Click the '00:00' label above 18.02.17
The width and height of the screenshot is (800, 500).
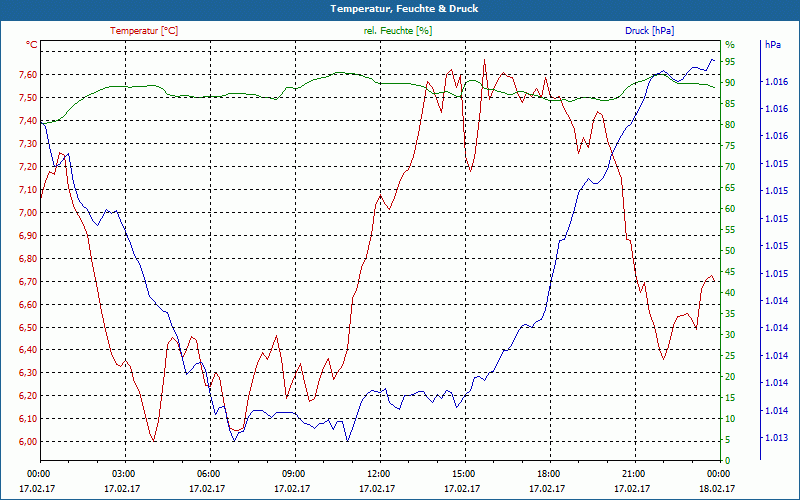[x=718, y=474]
